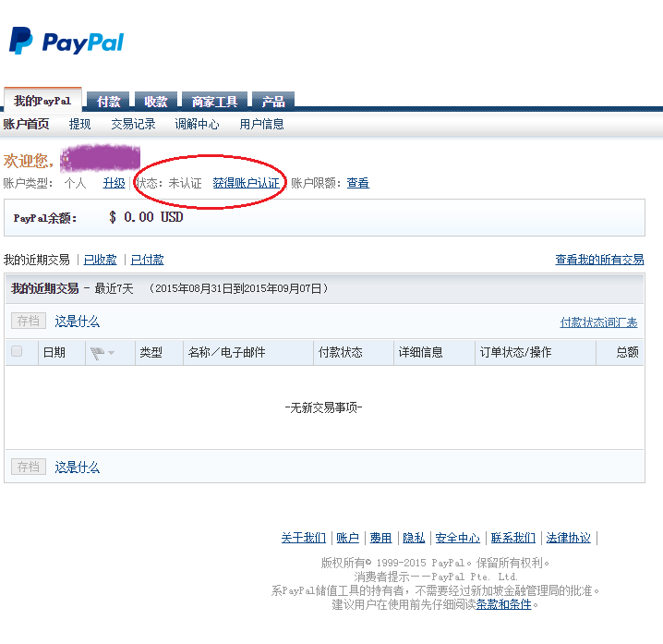
Task: Click the PayPal logo
Action: [x=66, y=42]
